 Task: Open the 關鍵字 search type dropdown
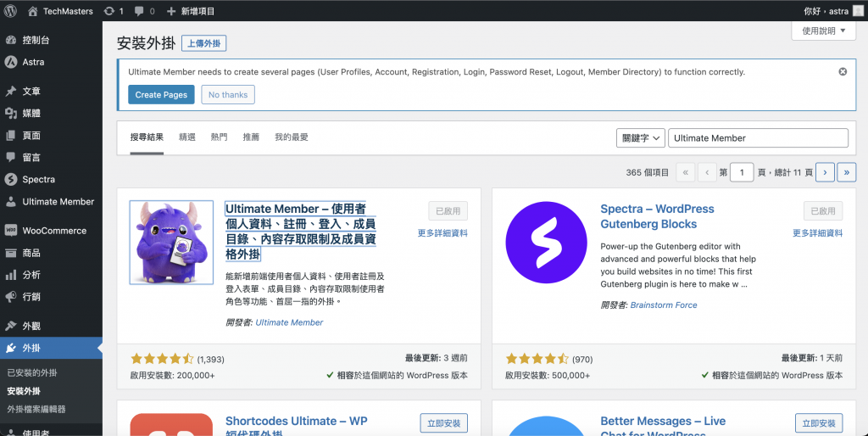click(641, 138)
